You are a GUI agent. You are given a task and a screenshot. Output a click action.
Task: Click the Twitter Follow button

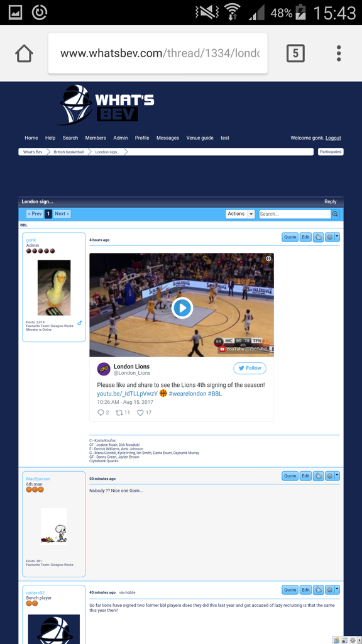tap(250, 368)
